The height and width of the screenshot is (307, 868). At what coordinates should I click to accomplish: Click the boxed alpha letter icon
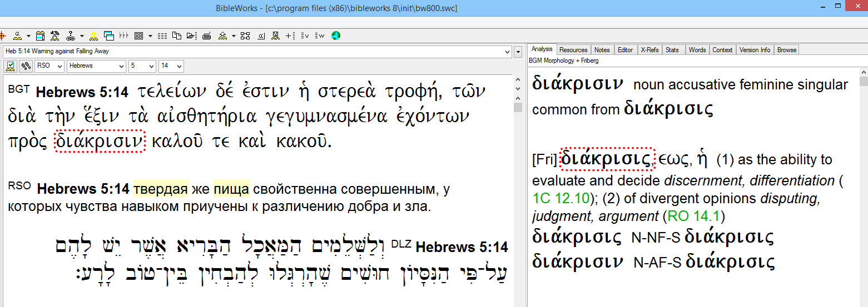(261, 36)
